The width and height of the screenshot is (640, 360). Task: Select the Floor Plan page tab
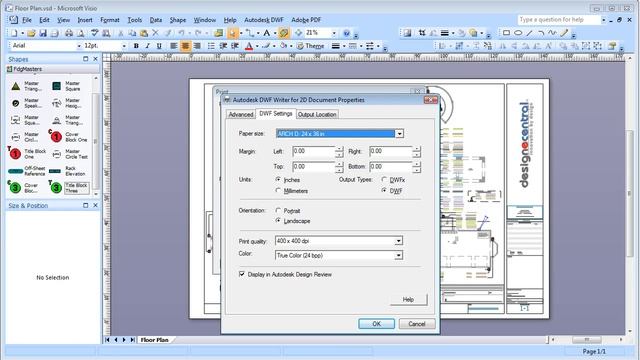(x=155, y=340)
